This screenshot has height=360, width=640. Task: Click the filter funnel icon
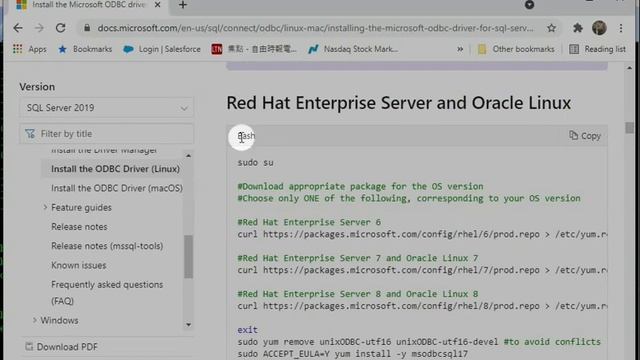pos(30,134)
